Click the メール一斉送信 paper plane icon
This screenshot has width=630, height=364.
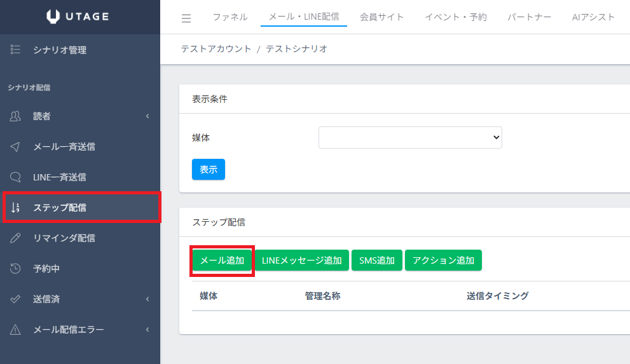pos(16,147)
